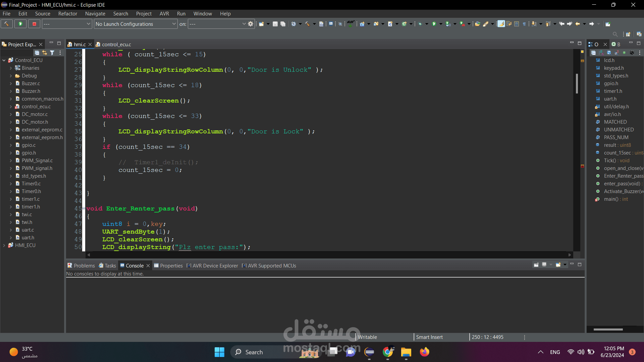
Task: Click the AVR upload to device icon
Action: pos(350,23)
